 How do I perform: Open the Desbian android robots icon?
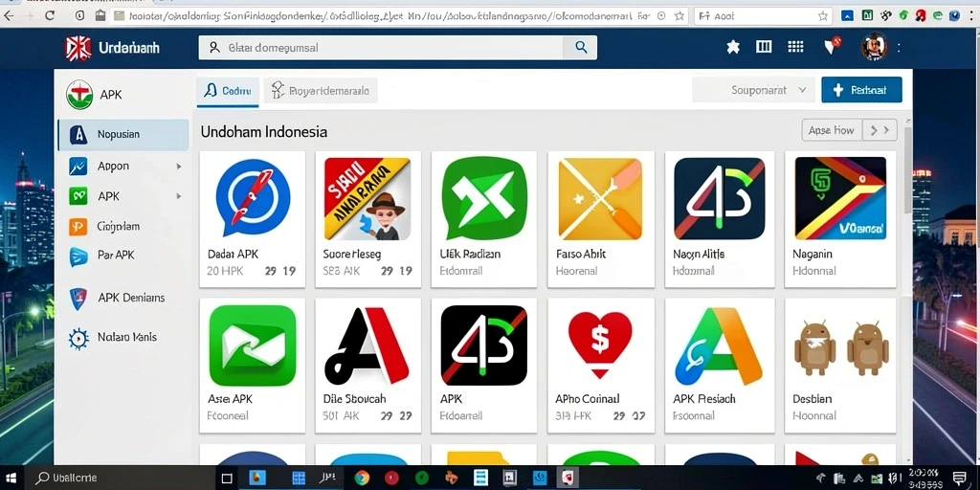[x=840, y=348]
